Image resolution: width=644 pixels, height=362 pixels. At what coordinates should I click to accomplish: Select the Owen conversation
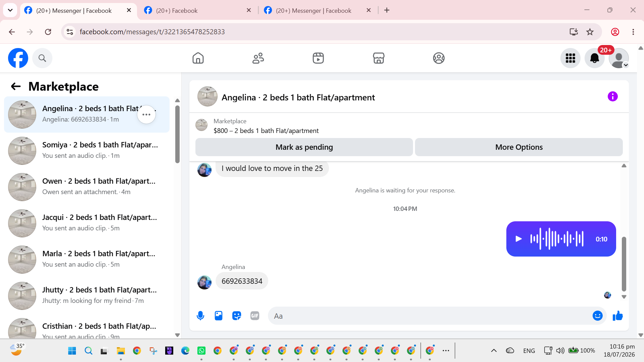pos(87,187)
